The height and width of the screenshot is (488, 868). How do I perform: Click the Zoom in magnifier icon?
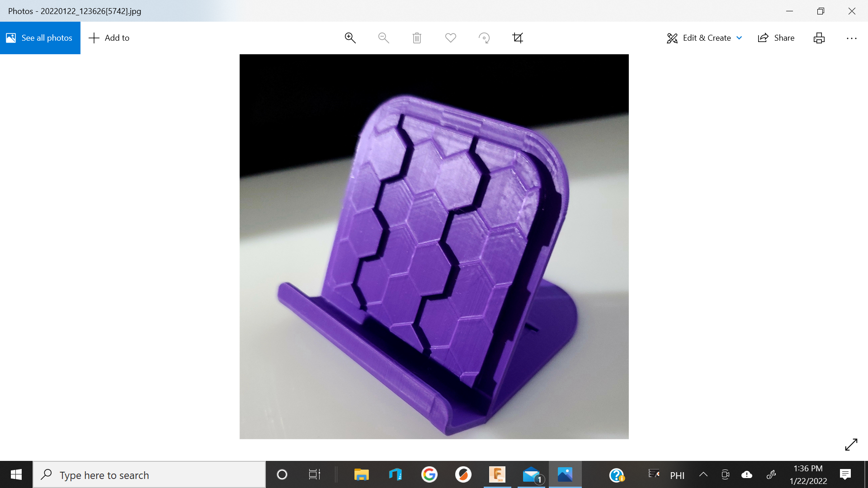[350, 38]
